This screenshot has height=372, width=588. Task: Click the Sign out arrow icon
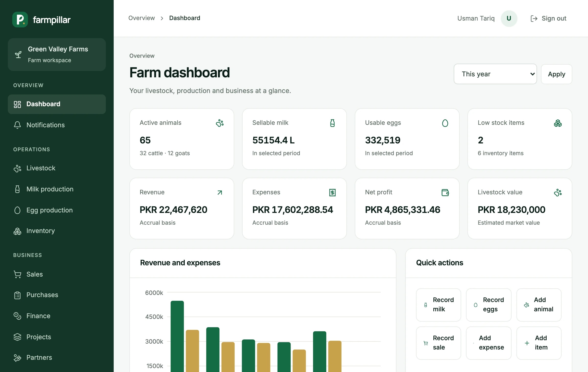click(534, 19)
